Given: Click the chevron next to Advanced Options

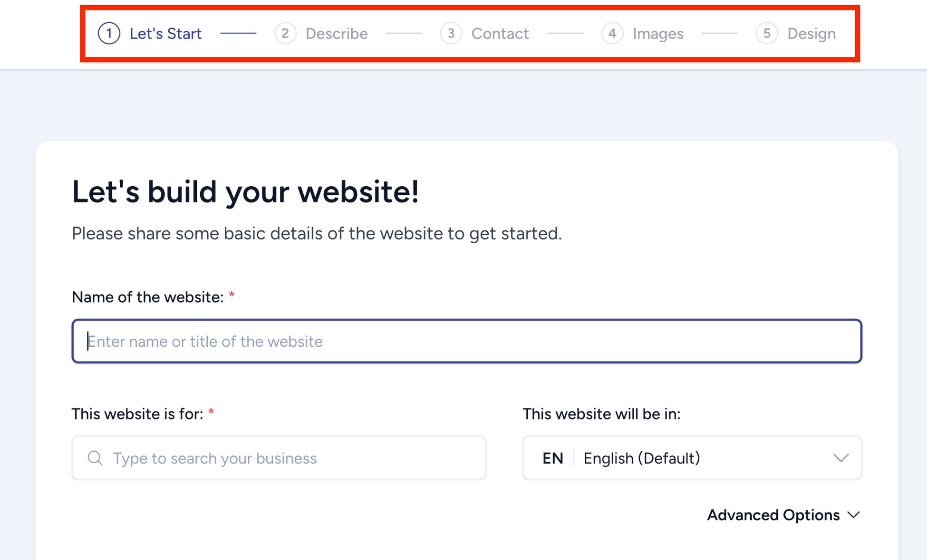Looking at the screenshot, I should point(854,515).
